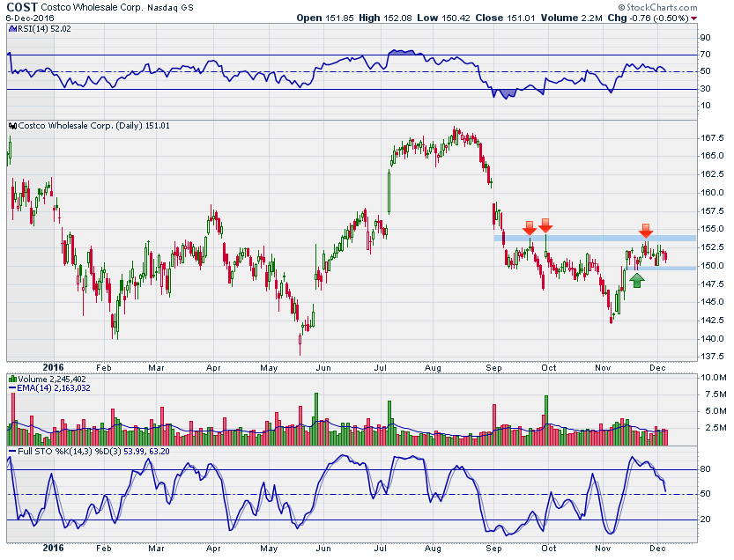Click the Aug label under the stochastic panel

point(433,549)
